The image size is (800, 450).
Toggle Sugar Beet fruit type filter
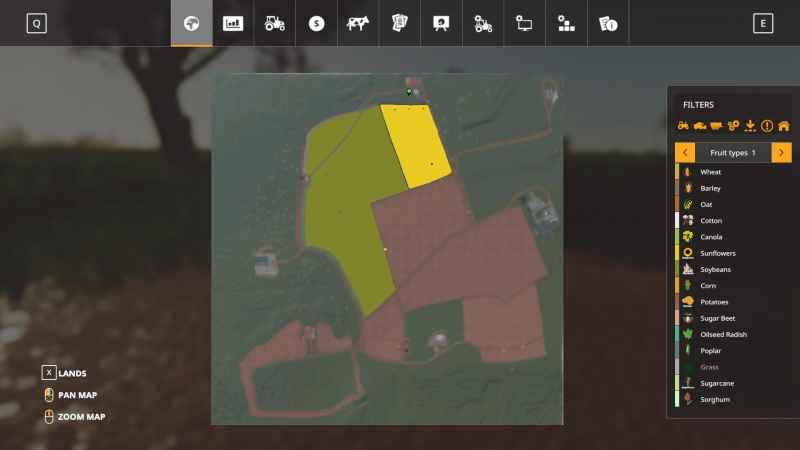(x=733, y=318)
